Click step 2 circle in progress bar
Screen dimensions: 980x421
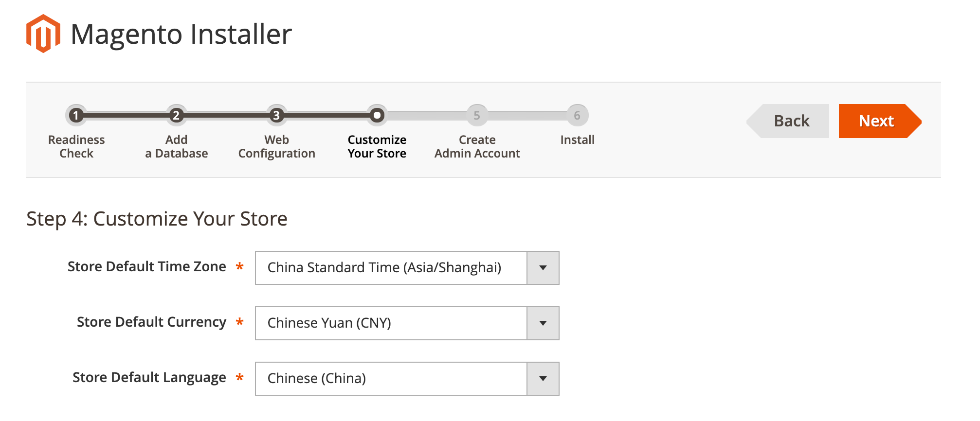pyautogui.click(x=176, y=115)
